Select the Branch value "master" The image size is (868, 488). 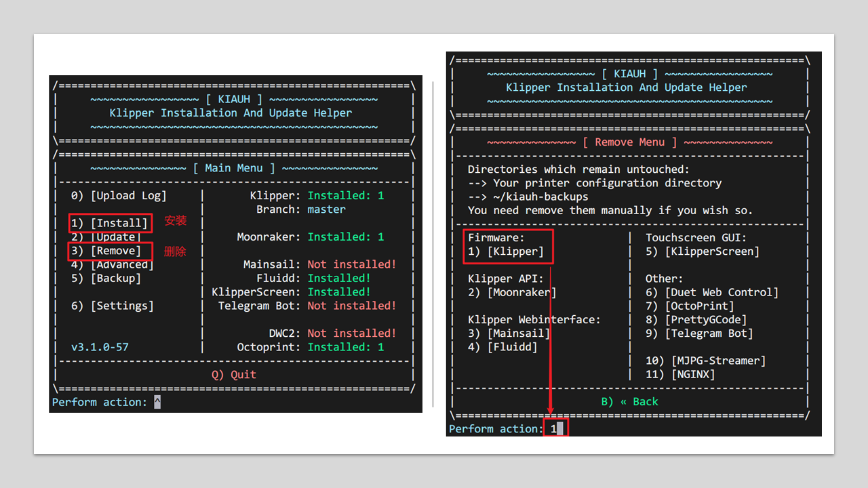(x=326, y=209)
